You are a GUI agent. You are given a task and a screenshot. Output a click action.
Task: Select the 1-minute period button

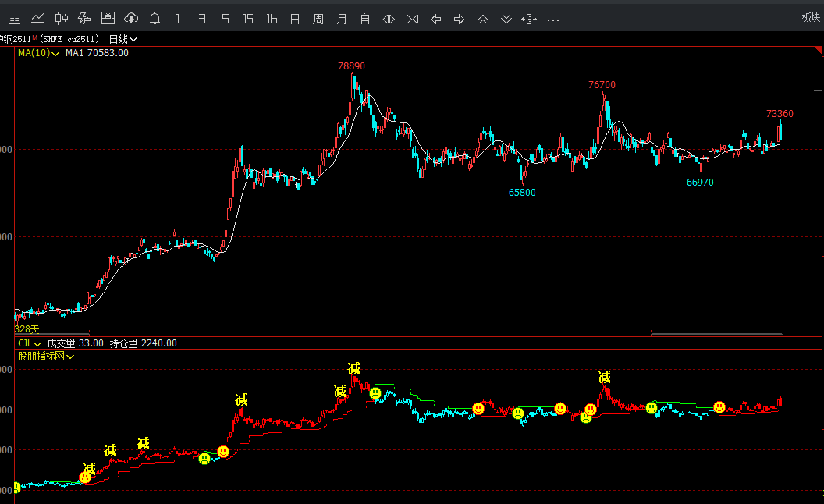179,18
